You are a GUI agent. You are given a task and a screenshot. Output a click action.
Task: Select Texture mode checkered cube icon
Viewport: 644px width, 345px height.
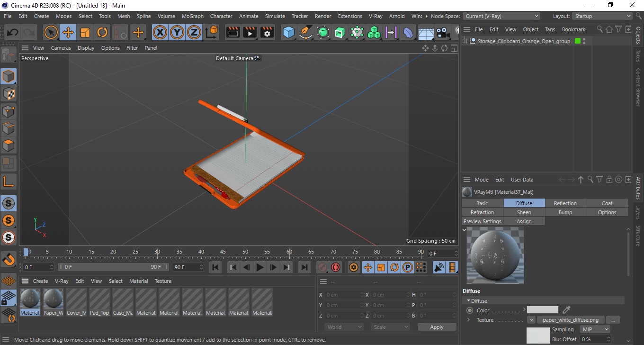point(9,94)
